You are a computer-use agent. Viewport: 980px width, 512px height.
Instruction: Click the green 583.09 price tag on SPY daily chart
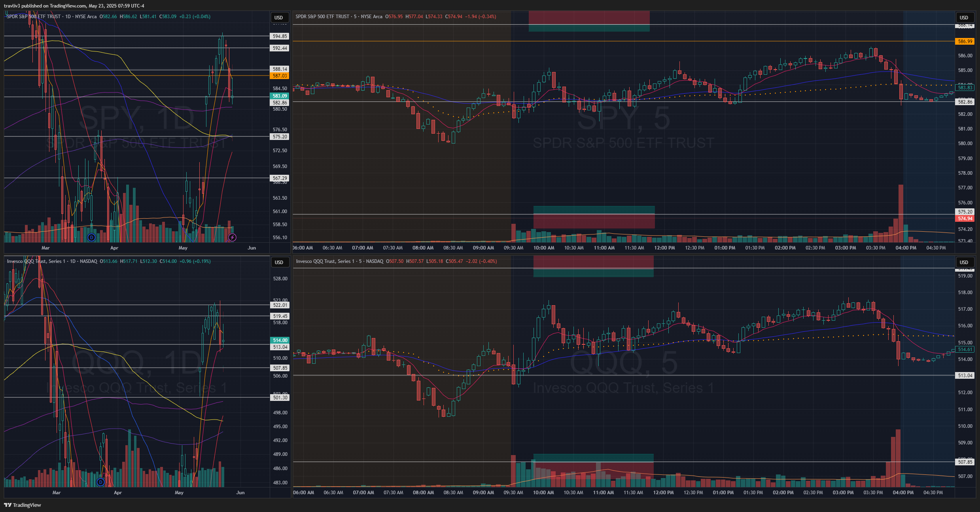pyautogui.click(x=280, y=96)
